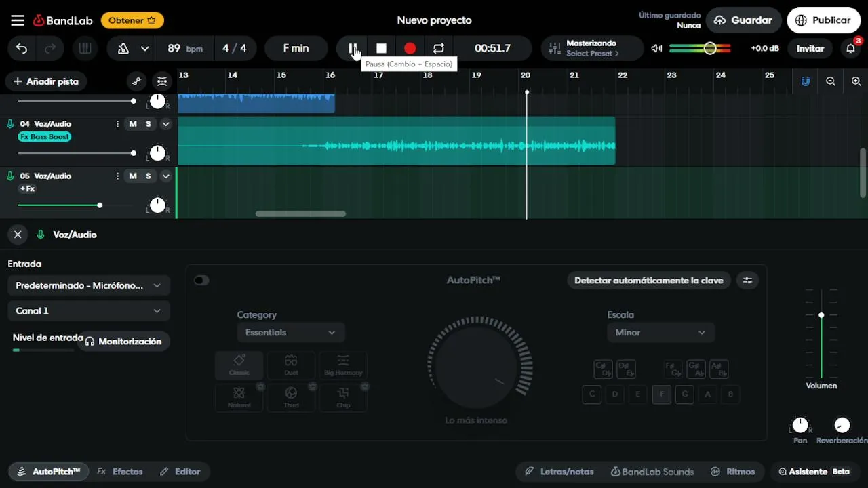868x488 pixels.
Task: Open the Escala Minor dropdown
Action: tap(660, 333)
